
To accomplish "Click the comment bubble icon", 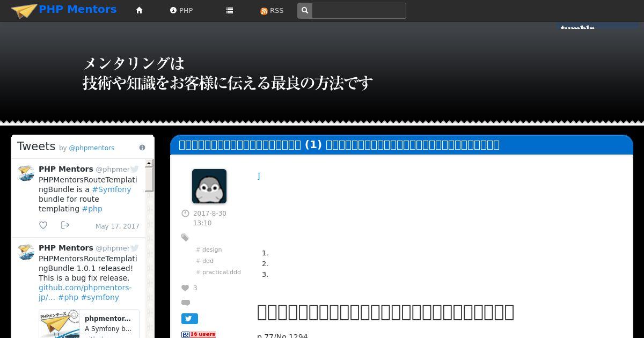I will [x=186, y=303].
